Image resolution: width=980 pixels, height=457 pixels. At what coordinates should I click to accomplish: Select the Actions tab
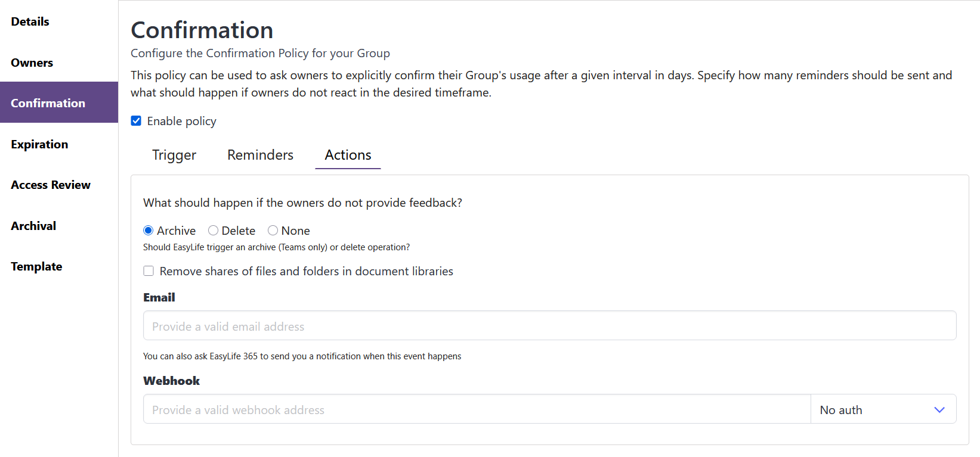pyautogui.click(x=348, y=155)
